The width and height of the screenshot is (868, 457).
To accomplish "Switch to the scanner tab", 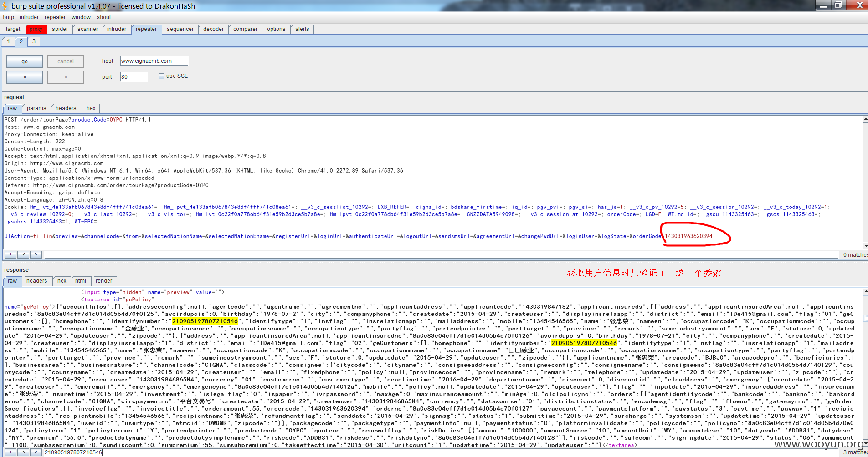I will pos(87,29).
